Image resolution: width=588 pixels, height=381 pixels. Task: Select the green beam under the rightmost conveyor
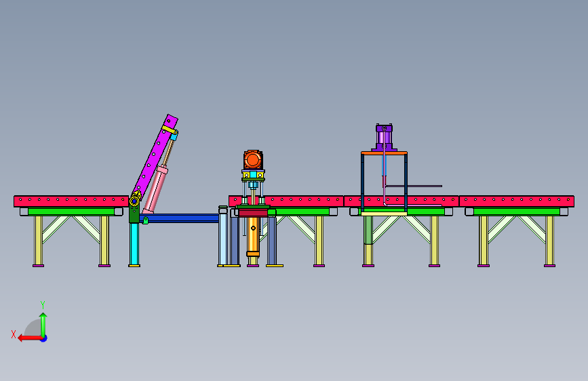[x=516, y=212]
